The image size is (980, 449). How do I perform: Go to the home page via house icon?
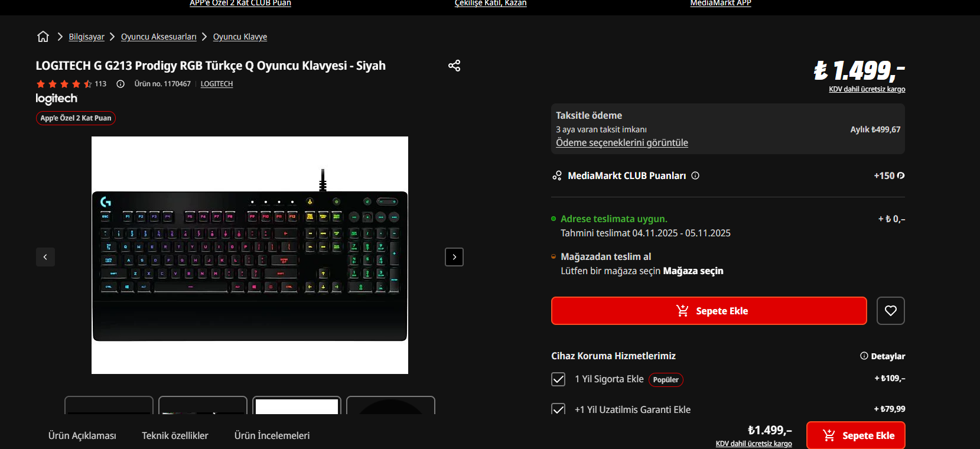click(x=43, y=37)
